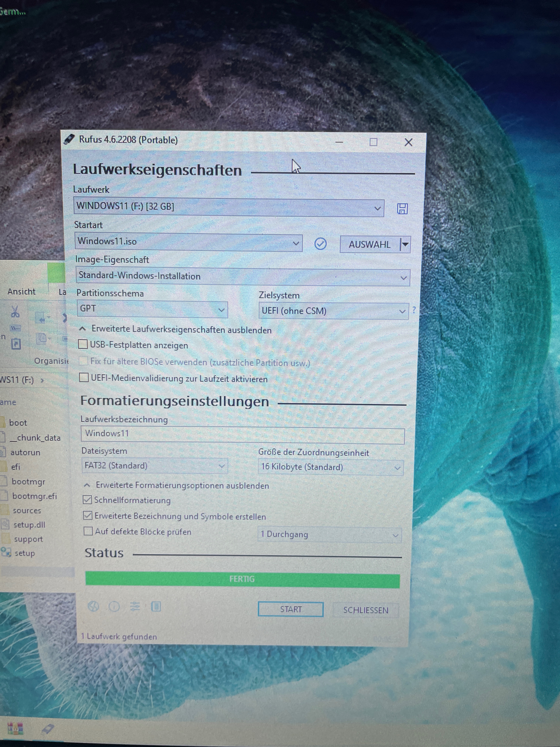
Task: Open the Partitionsschema GPT dropdown
Action: (152, 309)
